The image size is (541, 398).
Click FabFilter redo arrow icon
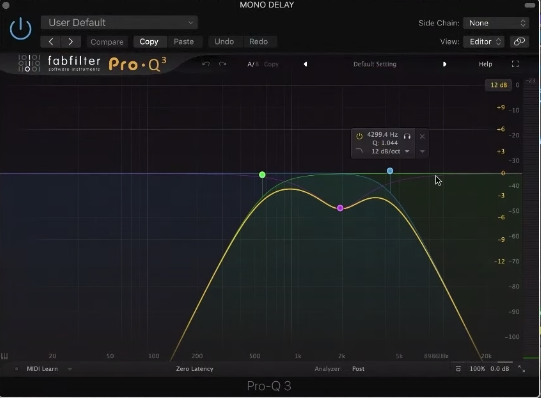tap(223, 64)
